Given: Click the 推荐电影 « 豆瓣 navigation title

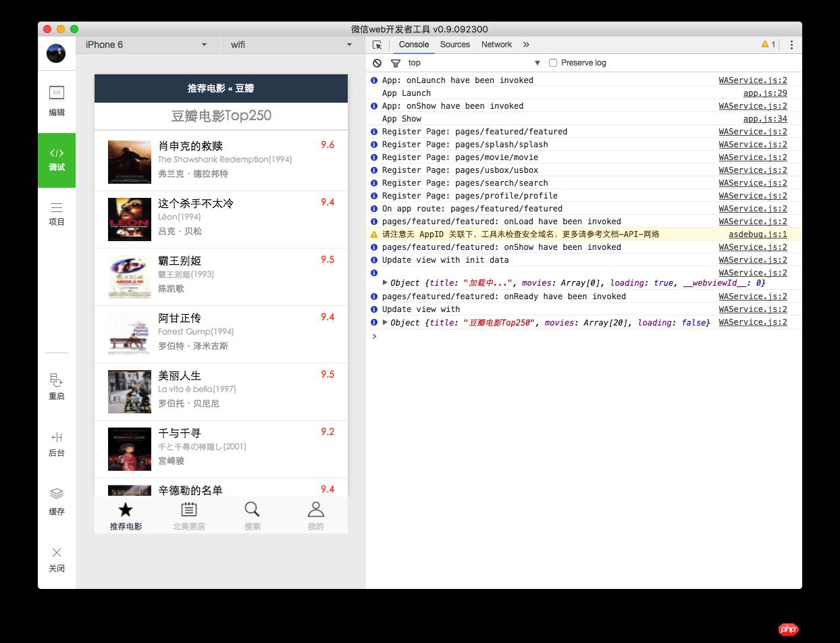Looking at the screenshot, I should [221, 88].
